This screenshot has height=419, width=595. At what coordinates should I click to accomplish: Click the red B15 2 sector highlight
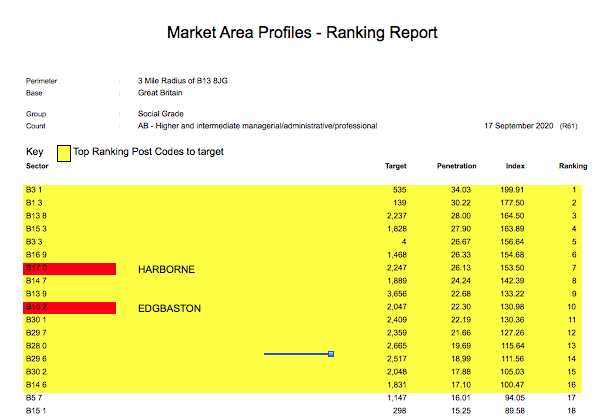coord(69,308)
